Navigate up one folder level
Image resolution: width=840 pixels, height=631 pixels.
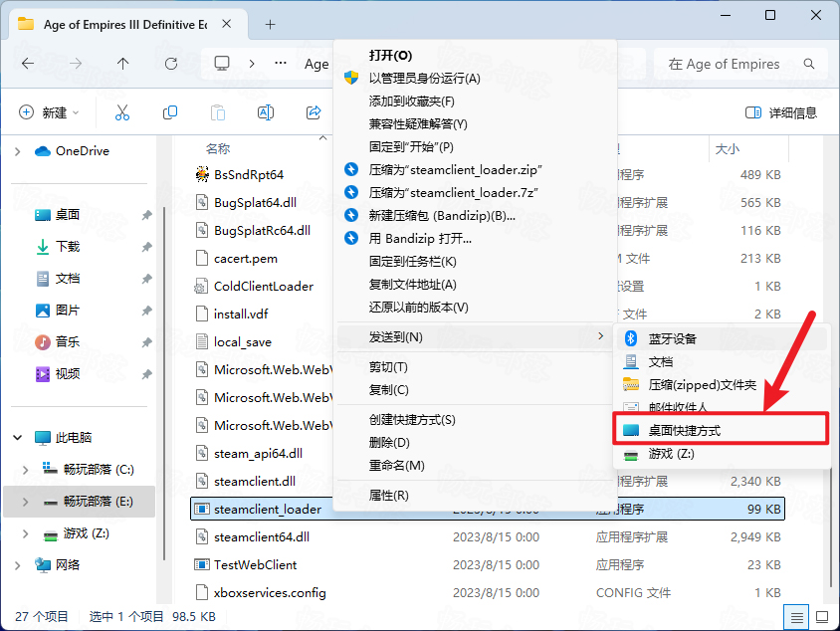pyautogui.click(x=122, y=64)
